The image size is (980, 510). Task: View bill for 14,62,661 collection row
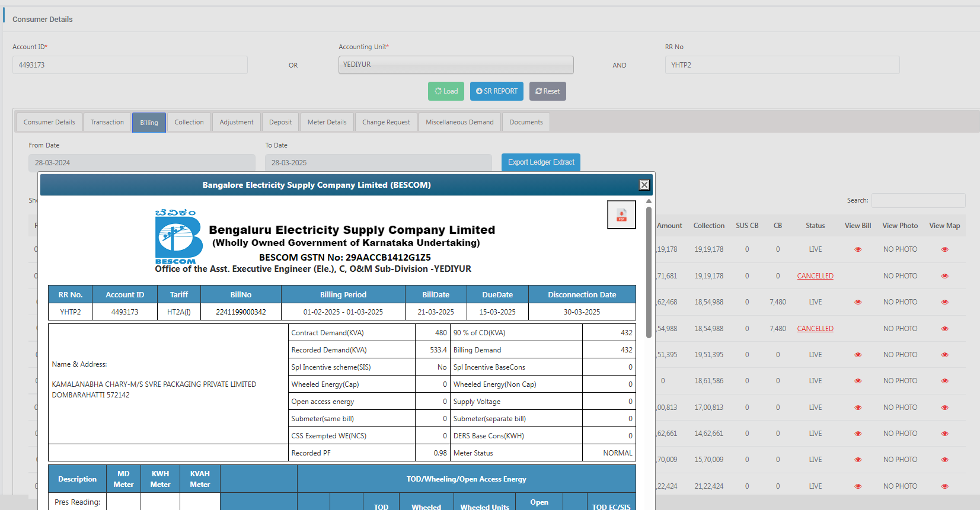pos(858,434)
